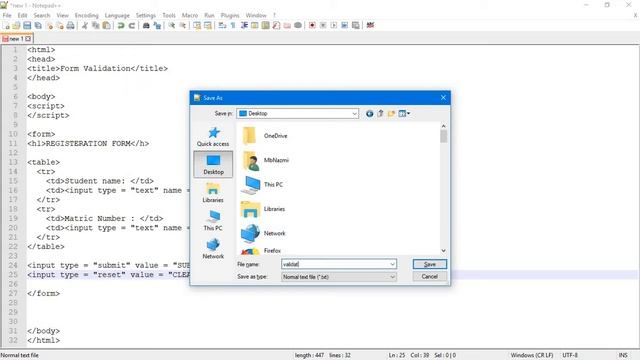Click the Up One Level folder icon
This screenshot has height=360, width=640.
380,113
